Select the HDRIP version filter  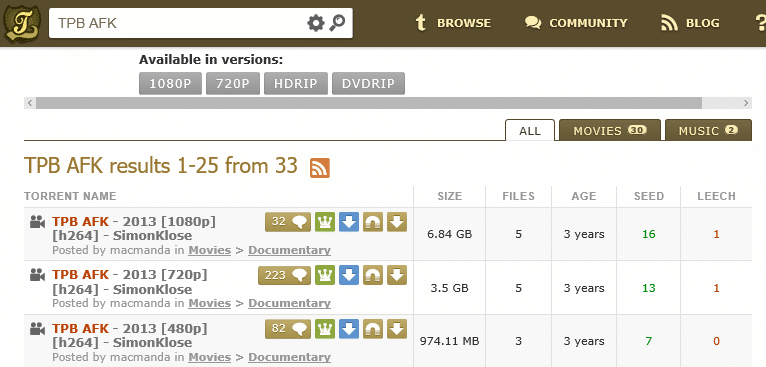point(296,84)
